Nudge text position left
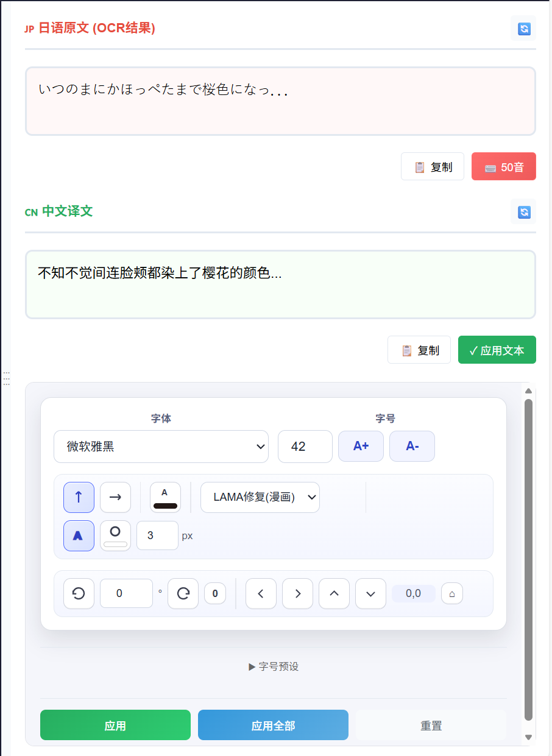 click(x=261, y=593)
